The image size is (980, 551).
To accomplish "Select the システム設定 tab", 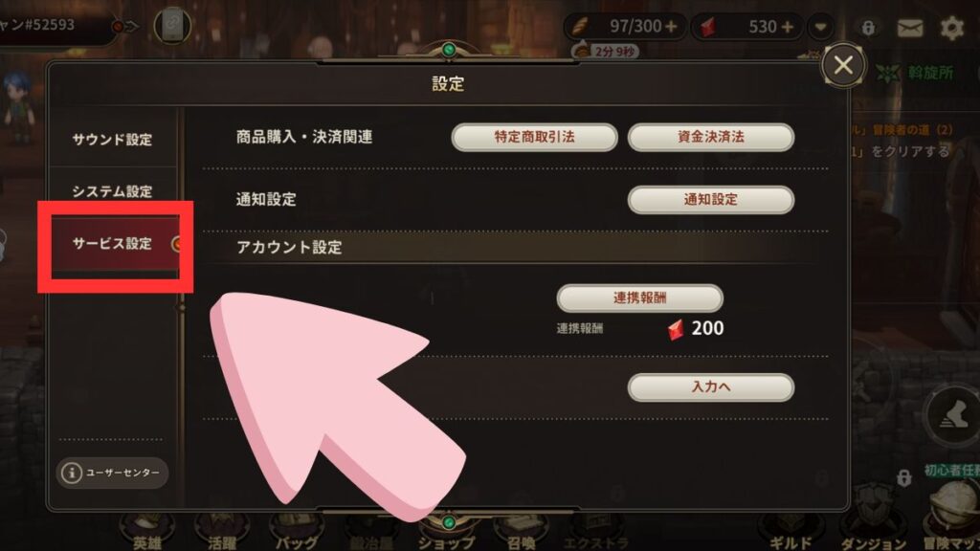I will [113, 191].
